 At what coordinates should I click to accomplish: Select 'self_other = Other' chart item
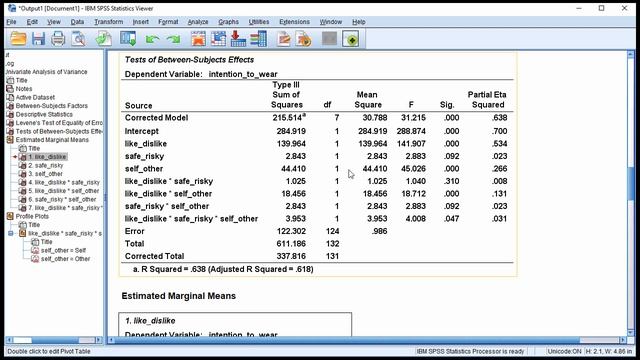tap(65, 259)
